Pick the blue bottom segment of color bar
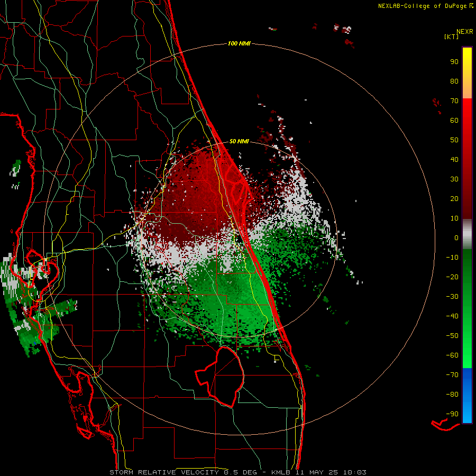476x476 pixels. (467, 396)
